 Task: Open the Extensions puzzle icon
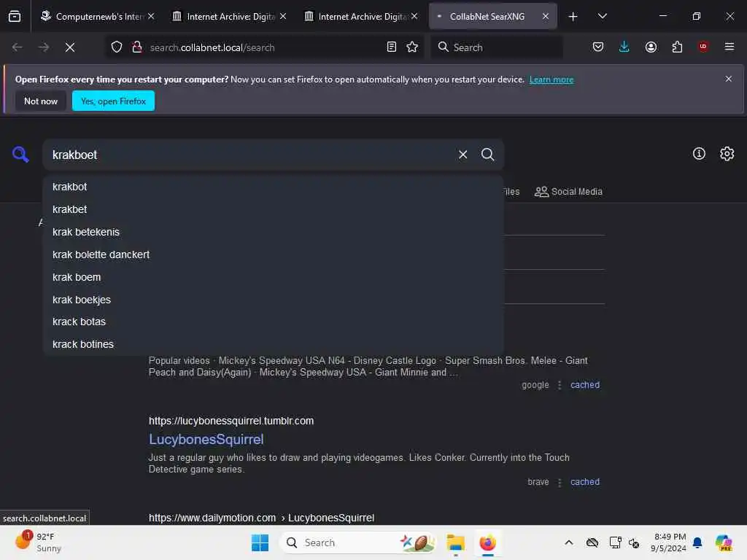click(677, 47)
